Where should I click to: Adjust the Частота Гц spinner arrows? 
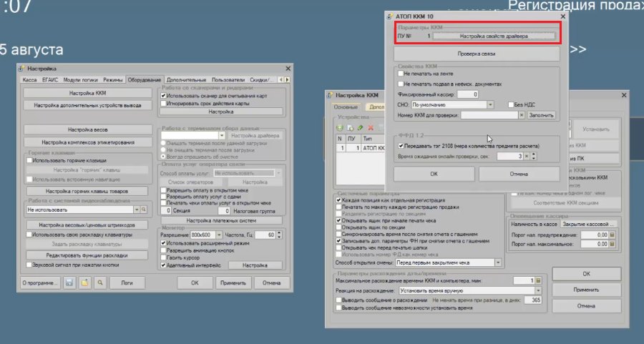tap(279, 235)
